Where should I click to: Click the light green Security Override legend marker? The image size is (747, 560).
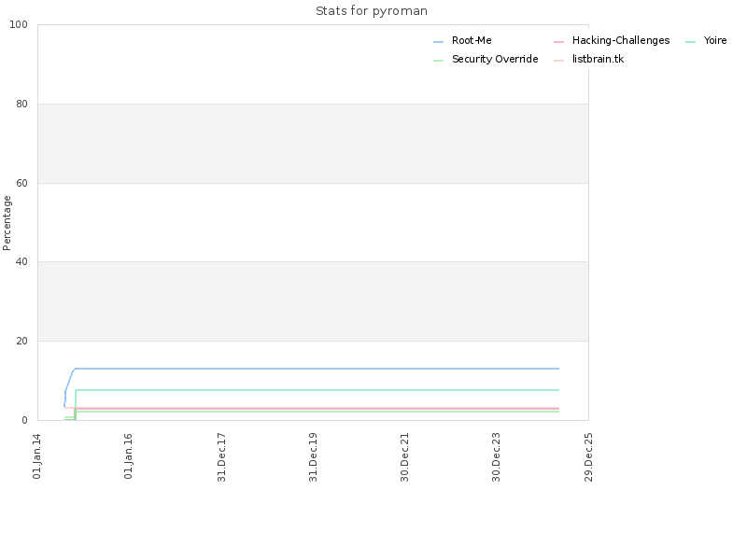[438, 61]
